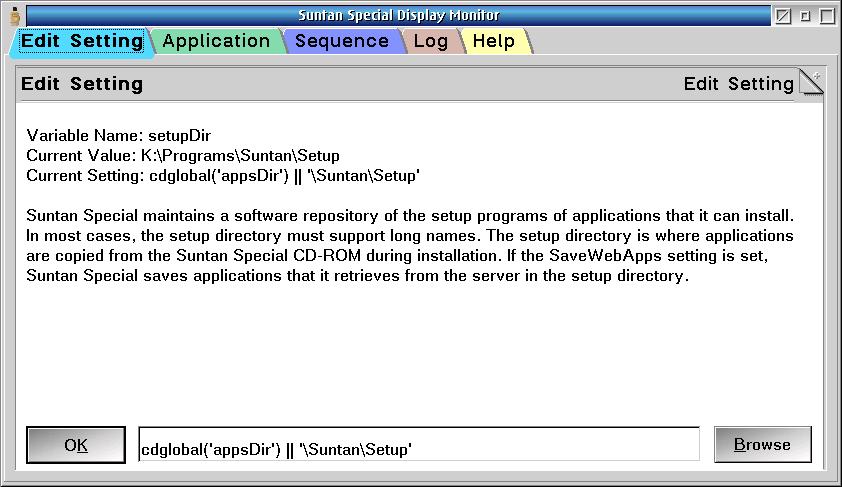Open the Sequence tab
Screen dimensions: 842x487
point(342,41)
